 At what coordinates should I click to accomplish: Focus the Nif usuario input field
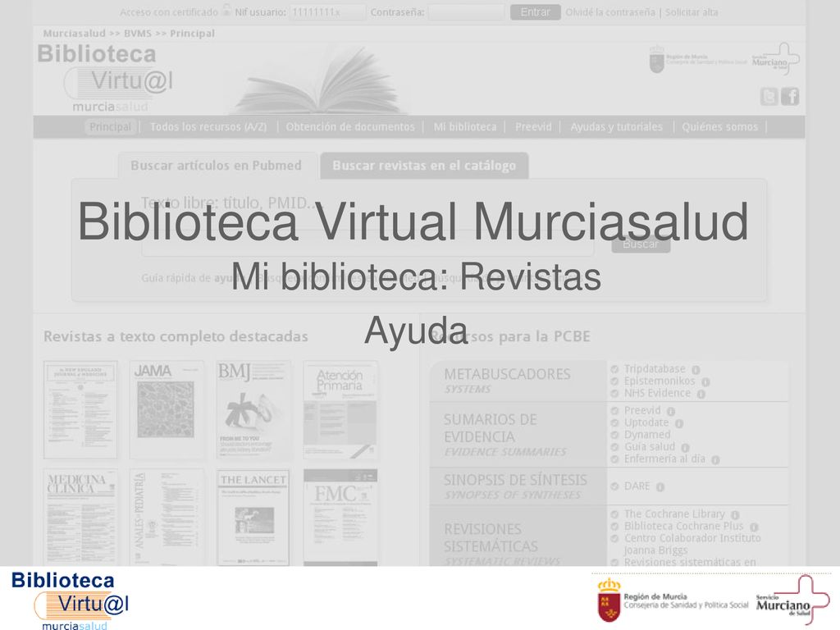327,12
